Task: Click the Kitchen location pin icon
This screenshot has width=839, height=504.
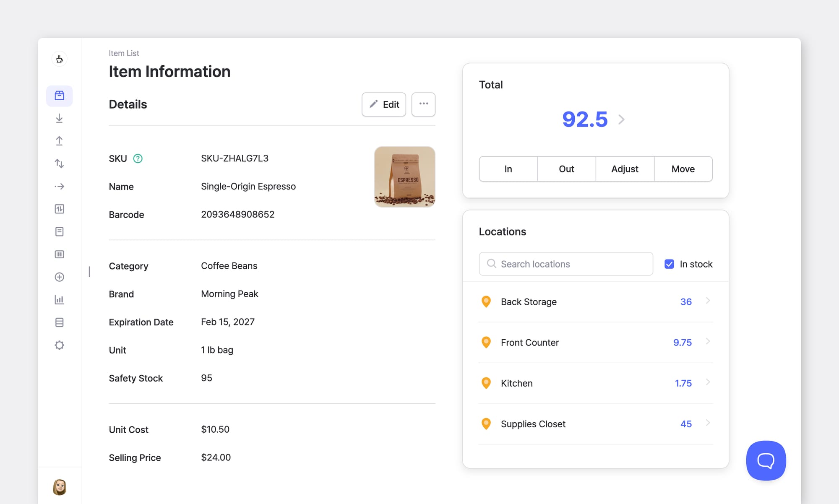Action: pos(486,383)
